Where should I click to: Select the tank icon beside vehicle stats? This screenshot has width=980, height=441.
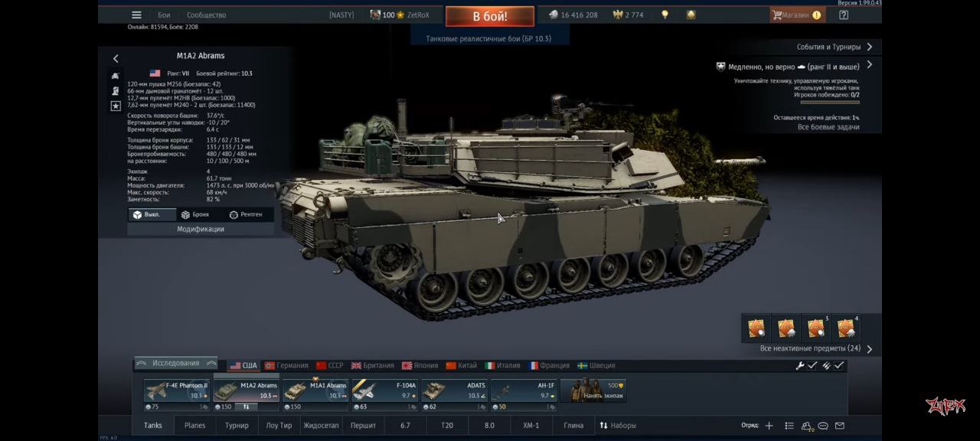click(x=116, y=76)
